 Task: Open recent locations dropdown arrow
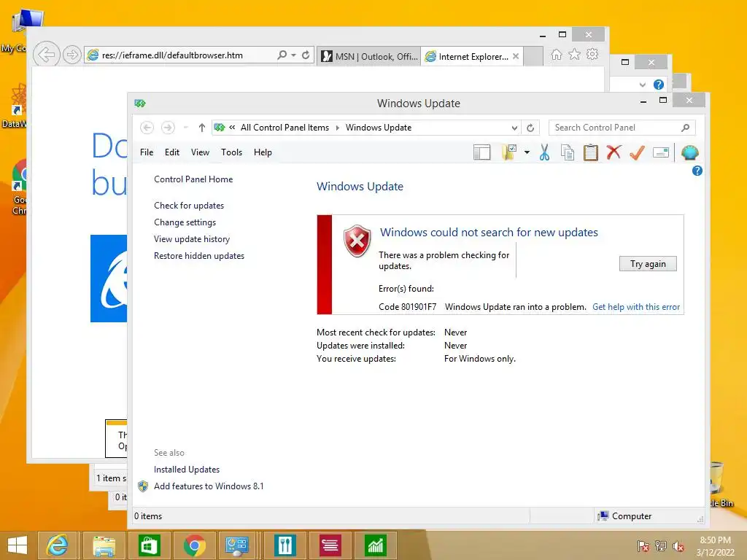pos(186,128)
